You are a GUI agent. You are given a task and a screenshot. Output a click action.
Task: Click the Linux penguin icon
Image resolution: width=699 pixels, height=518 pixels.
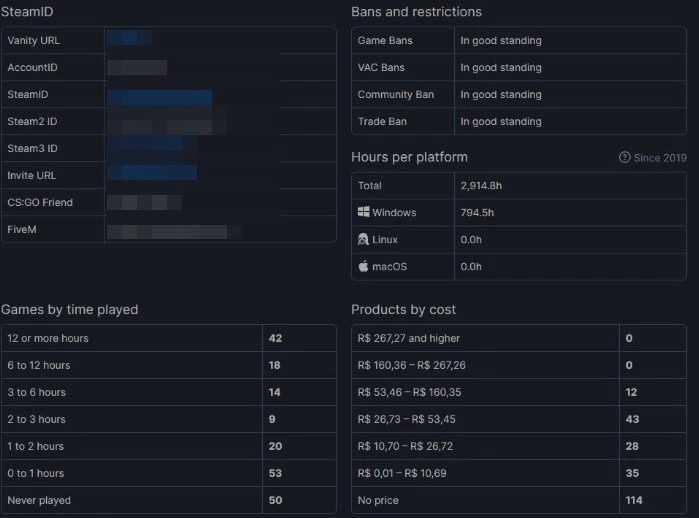pyautogui.click(x=363, y=239)
